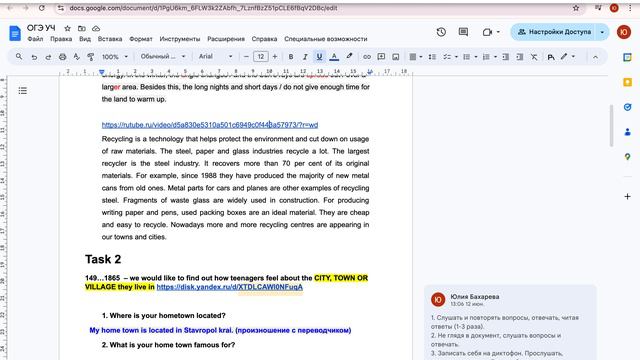Screen dimensions: 640x360
Task: Open bulleted list options dropdown
Action: (470, 57)
